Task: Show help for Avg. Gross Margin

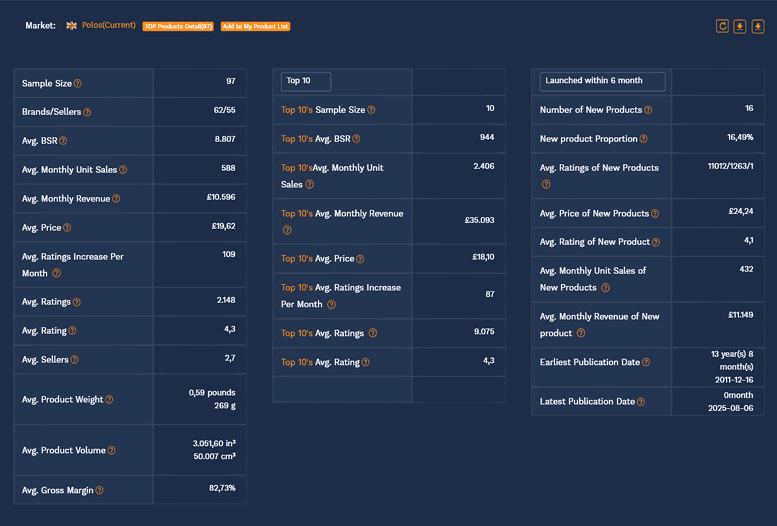Action: [100, 490]
